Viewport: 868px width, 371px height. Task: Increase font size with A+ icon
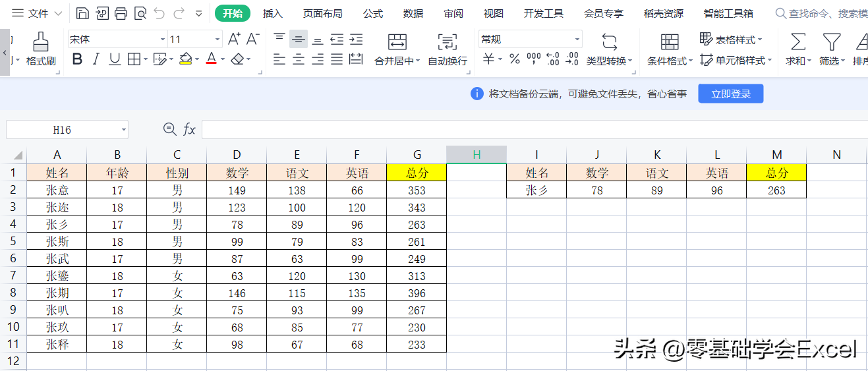[x=234, y=39]
